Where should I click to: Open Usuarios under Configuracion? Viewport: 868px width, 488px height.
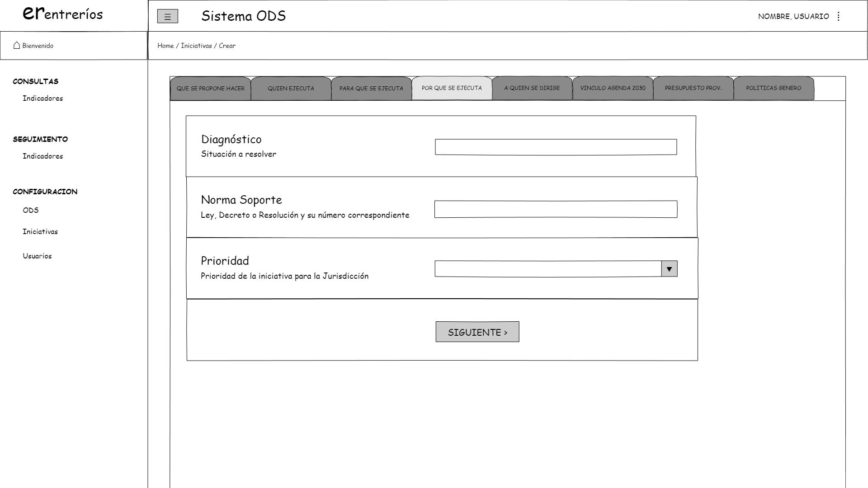(37, 256)
